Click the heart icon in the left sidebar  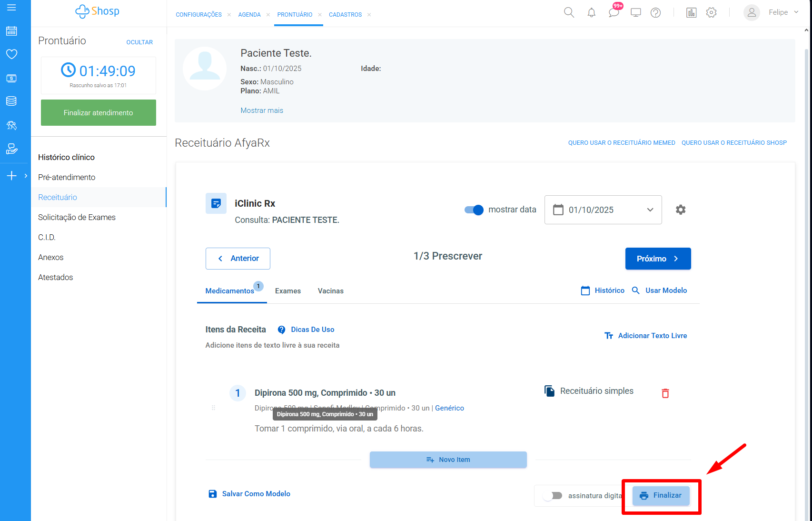click(x=11, y=54)
